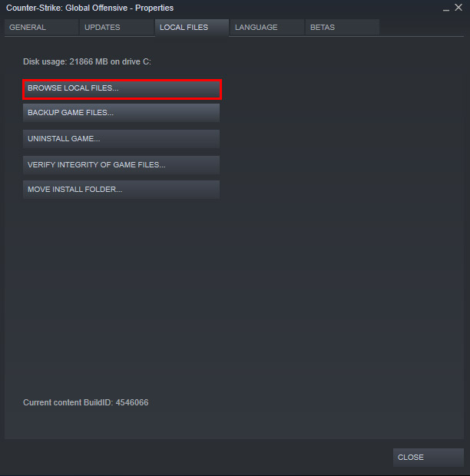
Task: Select the Local Files tab
Action: (x=192, y=28)
